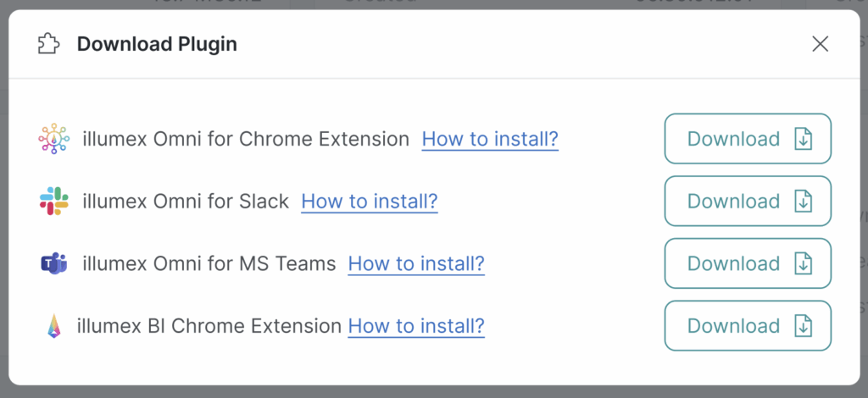Click the "illumex Omni for MS Teams" label

pos(209,263)
